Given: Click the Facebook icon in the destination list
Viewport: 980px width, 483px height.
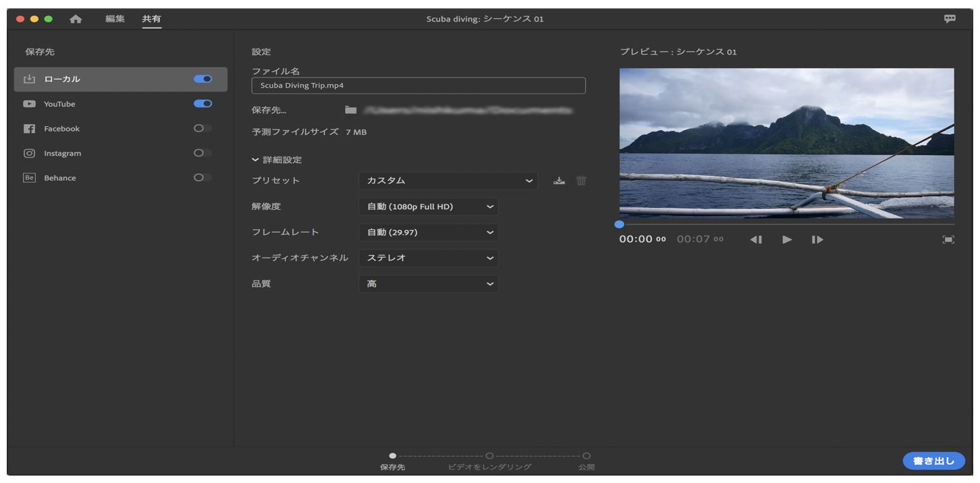Looking at the screenshot, I should [30, 128].
